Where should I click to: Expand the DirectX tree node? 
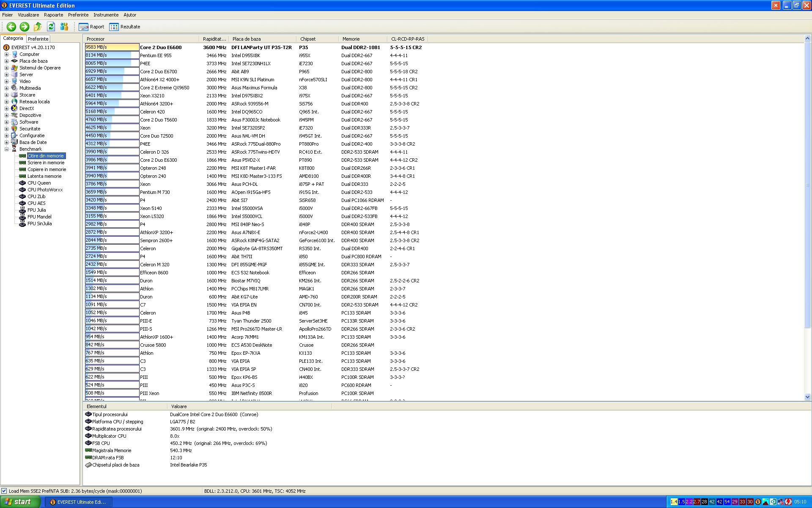click(6, 108)
